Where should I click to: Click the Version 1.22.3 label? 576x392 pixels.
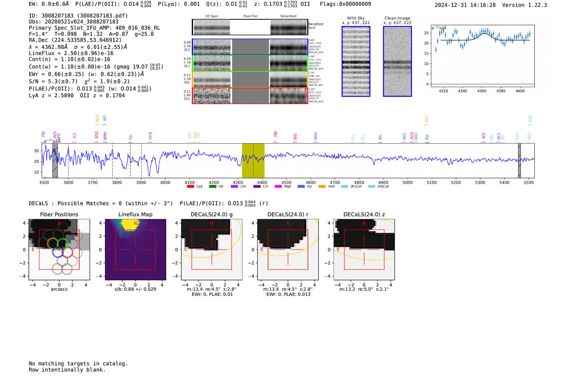coord(525,5)
